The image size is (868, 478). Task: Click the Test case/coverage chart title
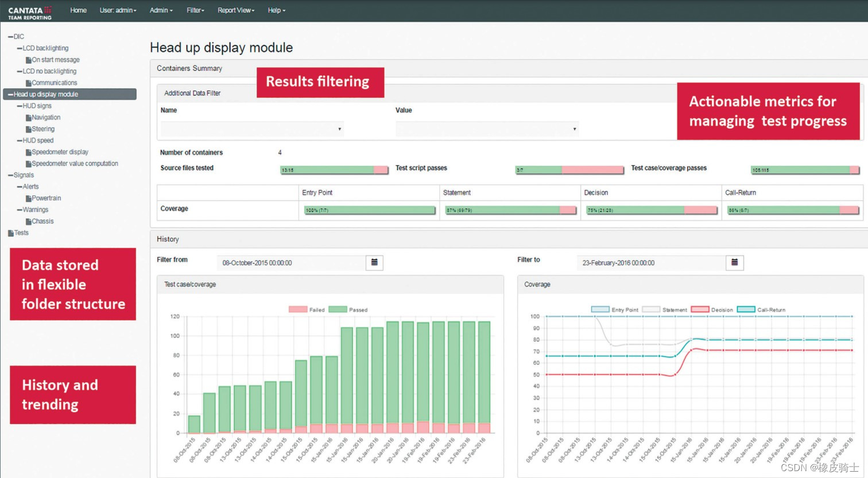click(190, 285)
